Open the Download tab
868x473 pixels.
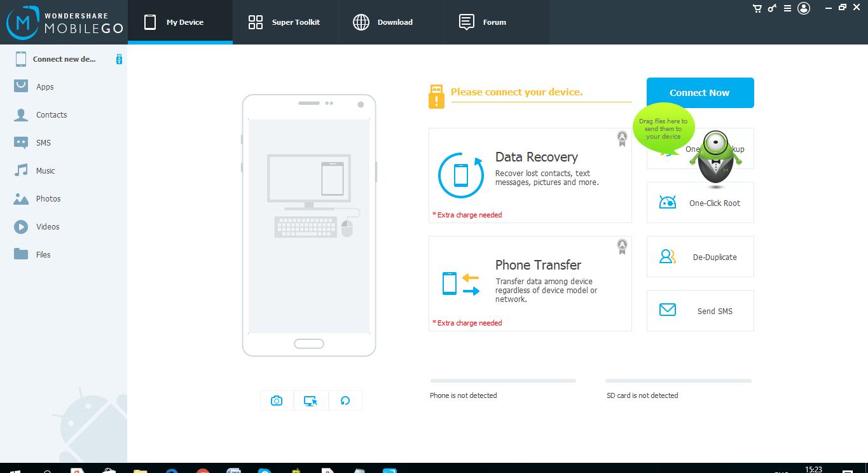383,22
